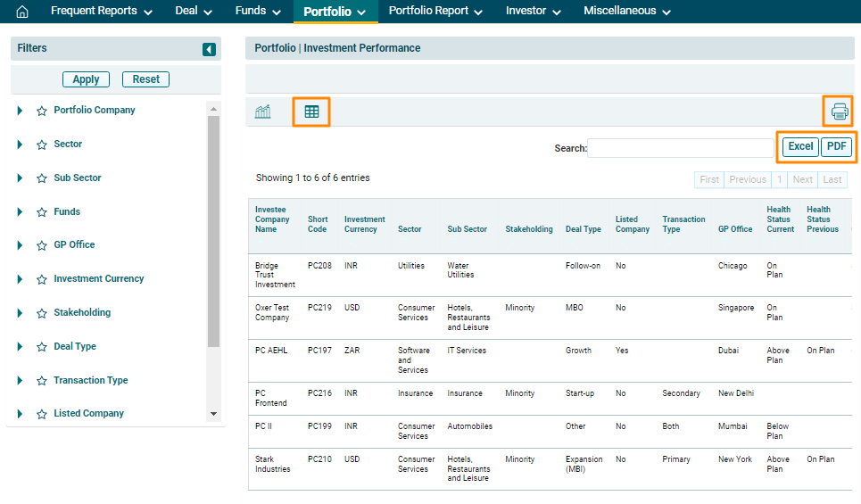Click the Home icon in navigation bar
Image resolution: width=861 pixels, height=504 pixels.
tap(22, 12)
